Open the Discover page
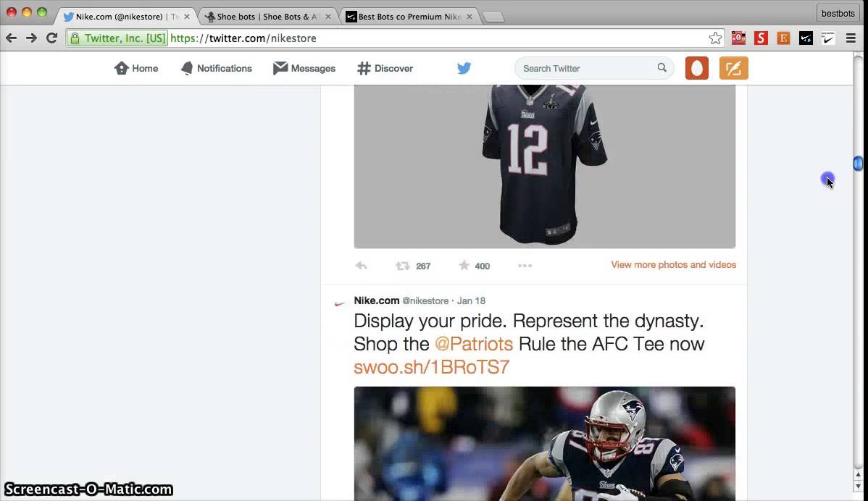The height and width of the screenshot is (501, 868). 385,68
